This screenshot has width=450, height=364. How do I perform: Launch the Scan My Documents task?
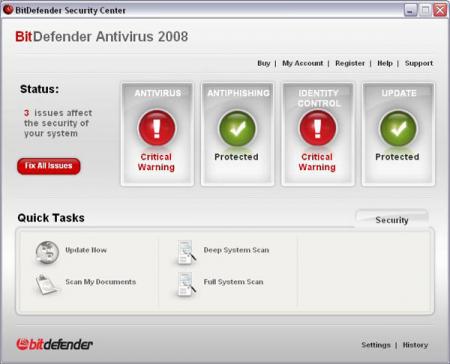click(101, 282)
